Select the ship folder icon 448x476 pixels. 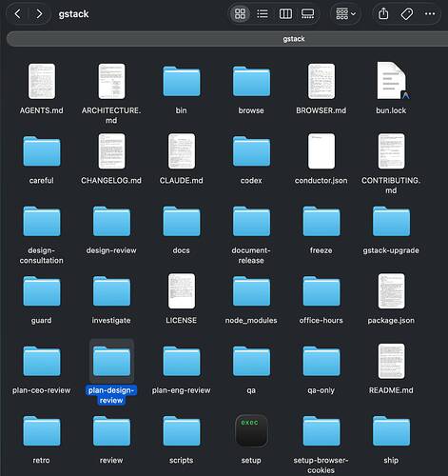391,431
